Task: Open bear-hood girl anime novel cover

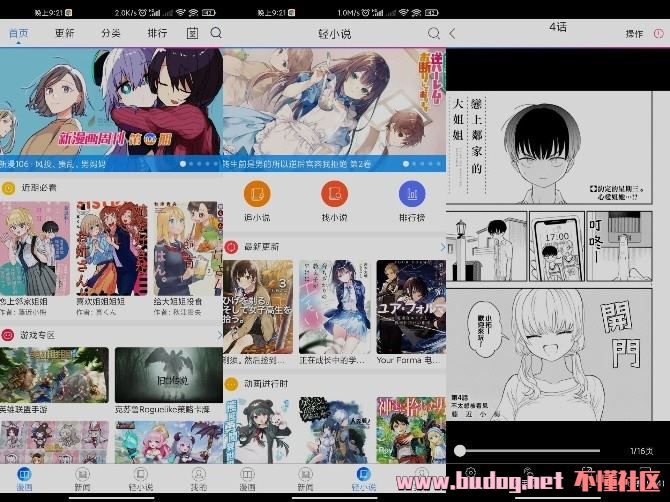Action: (258, 430)
